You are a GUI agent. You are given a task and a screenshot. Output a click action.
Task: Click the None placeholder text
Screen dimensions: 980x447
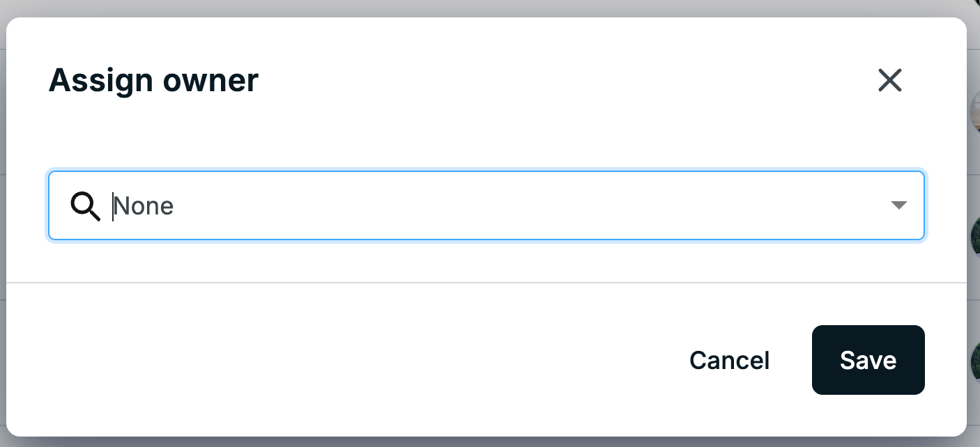point(144,206)
